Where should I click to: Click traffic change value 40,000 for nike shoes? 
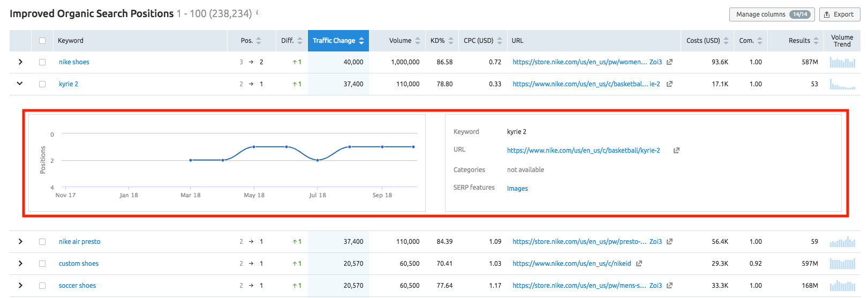(x=353, y=62)
